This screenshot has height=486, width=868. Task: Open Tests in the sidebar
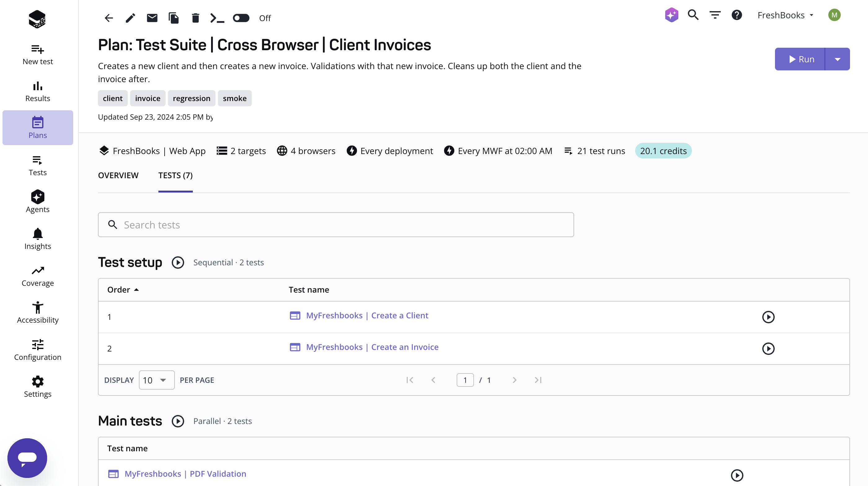click(38, 166)
